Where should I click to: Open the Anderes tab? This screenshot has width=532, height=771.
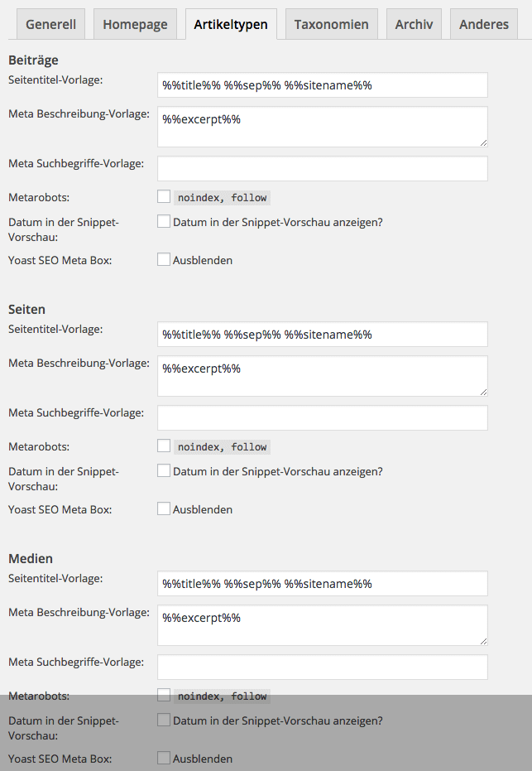tap(484, 24)
